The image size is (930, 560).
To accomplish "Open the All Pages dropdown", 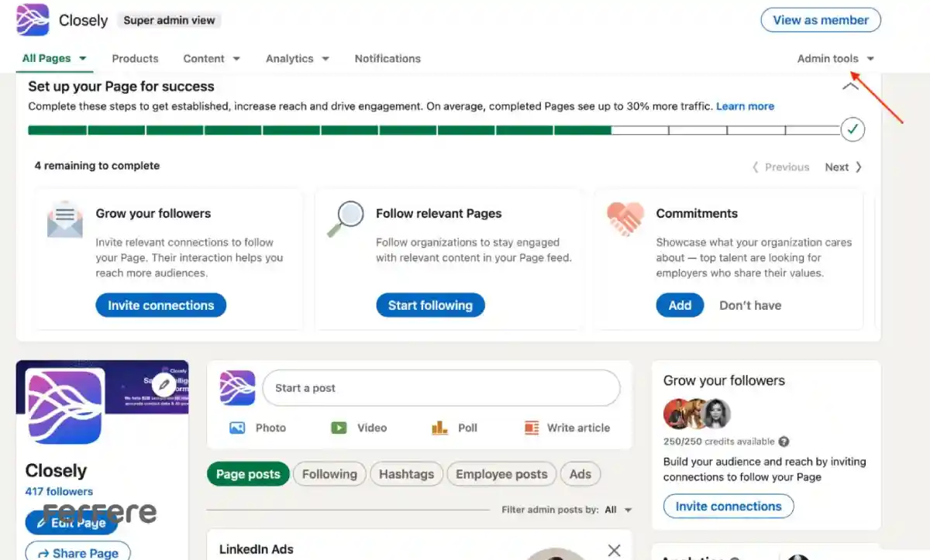I will point(54,58).
